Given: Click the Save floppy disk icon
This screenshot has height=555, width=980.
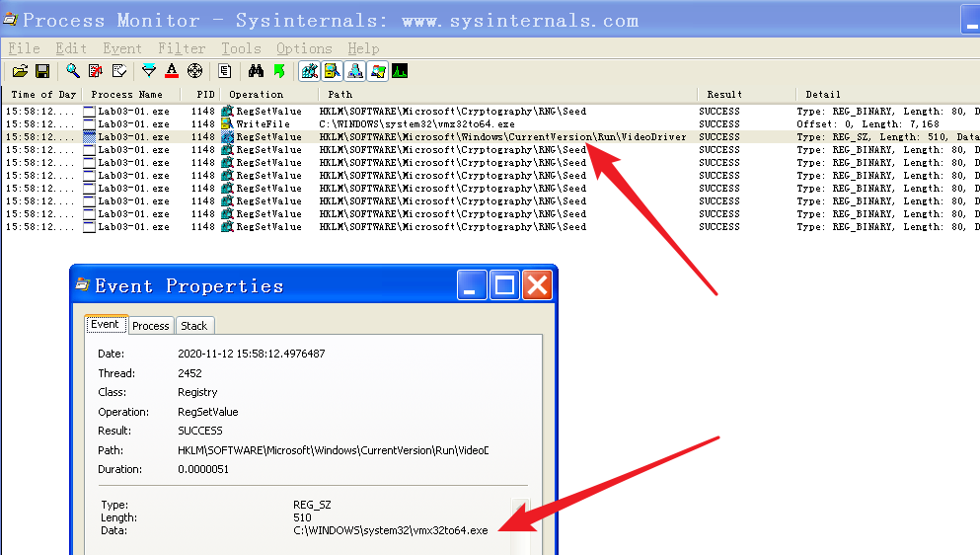Looking at the screenshot, I should pos(42,71).
